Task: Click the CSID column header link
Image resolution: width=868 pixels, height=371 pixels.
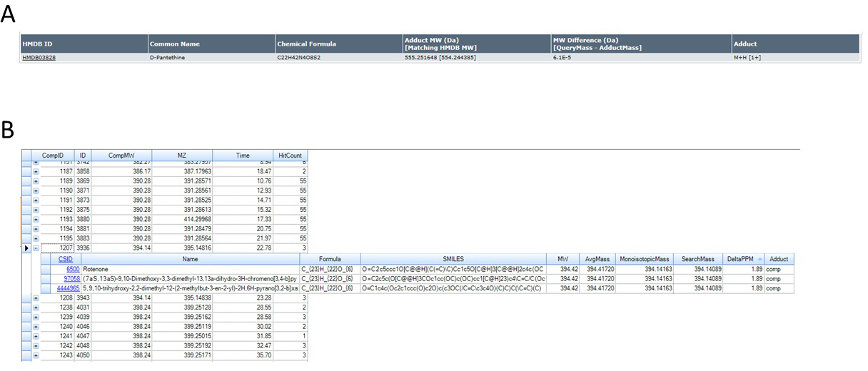Action: [x=65, y=259]
